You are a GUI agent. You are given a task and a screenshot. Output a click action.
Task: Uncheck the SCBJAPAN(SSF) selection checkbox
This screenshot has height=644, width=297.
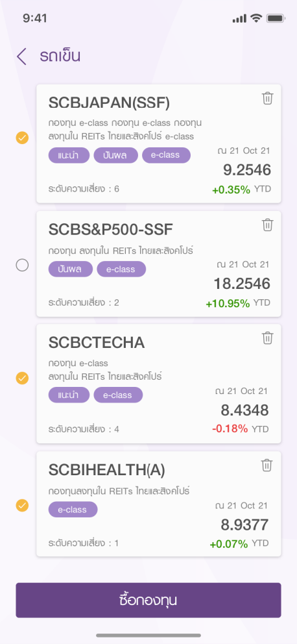point(22,138)
